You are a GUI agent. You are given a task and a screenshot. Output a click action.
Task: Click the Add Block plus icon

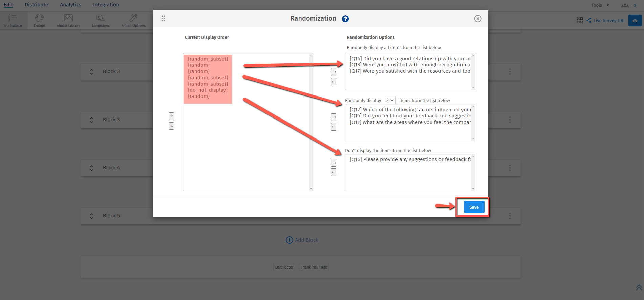click(289, 240)
